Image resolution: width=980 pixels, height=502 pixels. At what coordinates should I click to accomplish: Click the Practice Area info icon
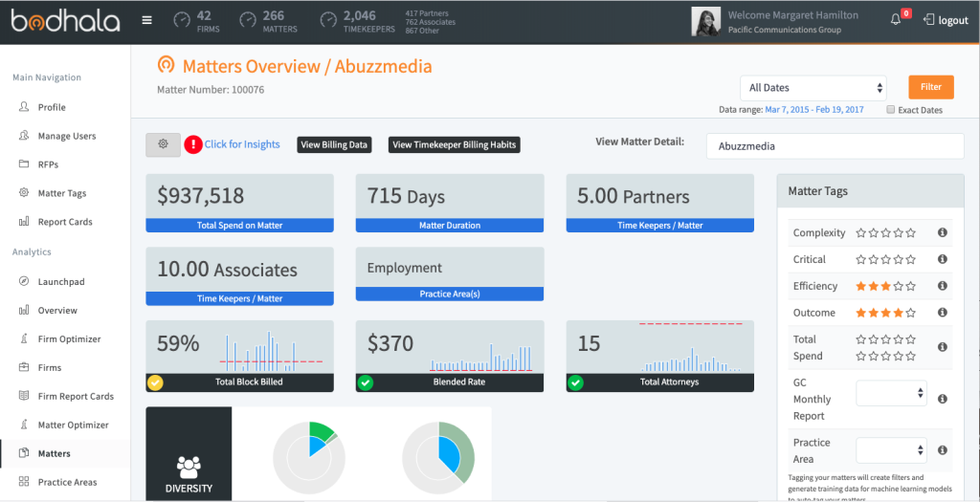coord(943,450)
